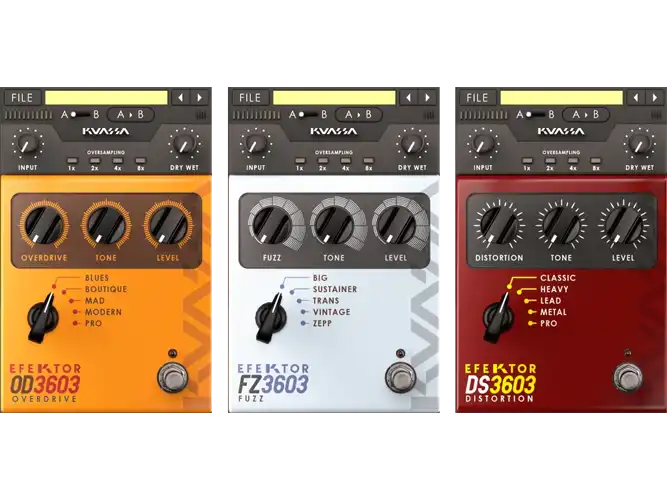The height and width of the screenshot is (500, 667).
Task: Select HEAVY mode on DS3603 Distortion
Action: pyautogui.click(x=554, y=289)
